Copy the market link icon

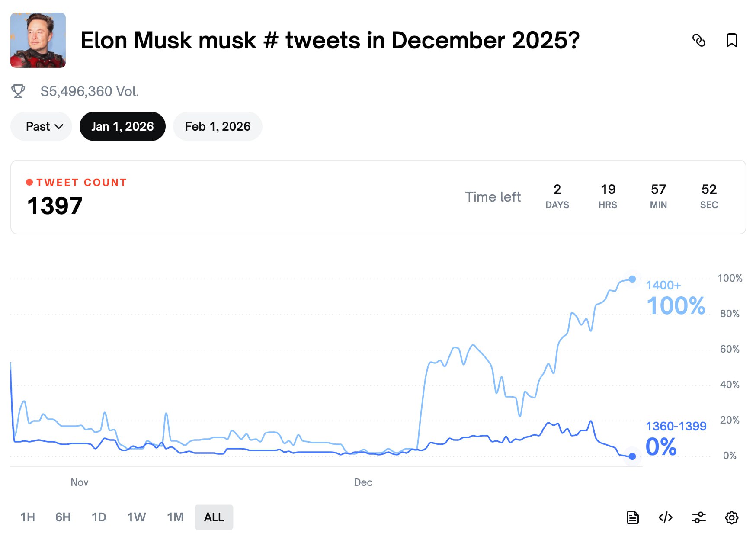point(699,40)
